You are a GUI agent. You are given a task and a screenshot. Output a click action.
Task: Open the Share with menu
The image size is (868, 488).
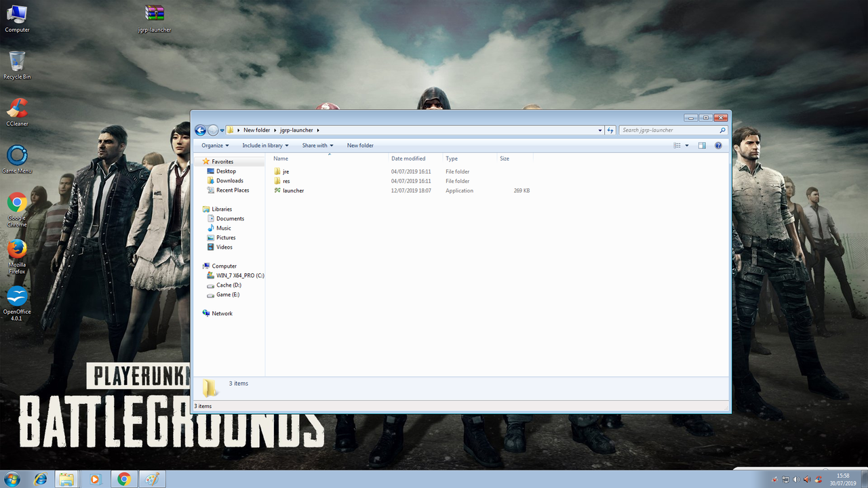[x=317, y=146]
